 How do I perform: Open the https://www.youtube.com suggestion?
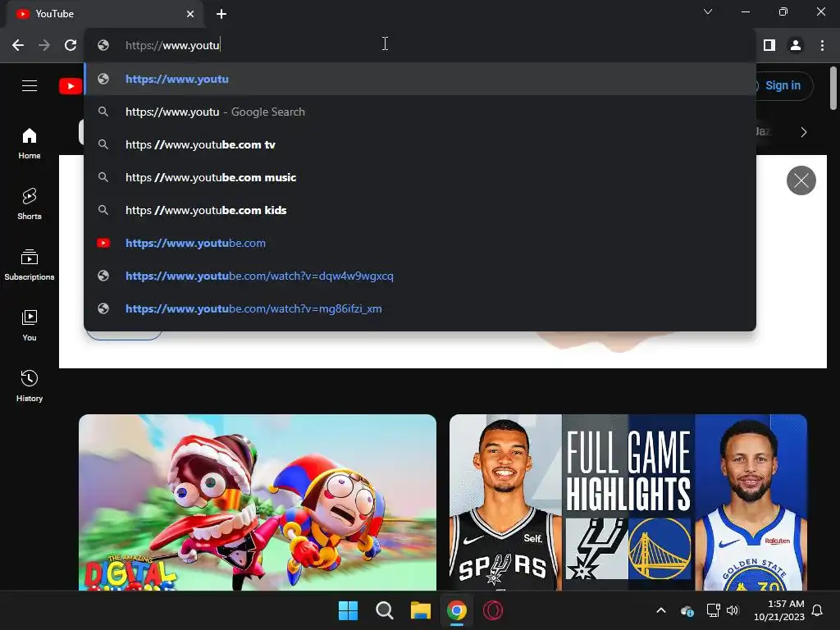coord(420,243)
